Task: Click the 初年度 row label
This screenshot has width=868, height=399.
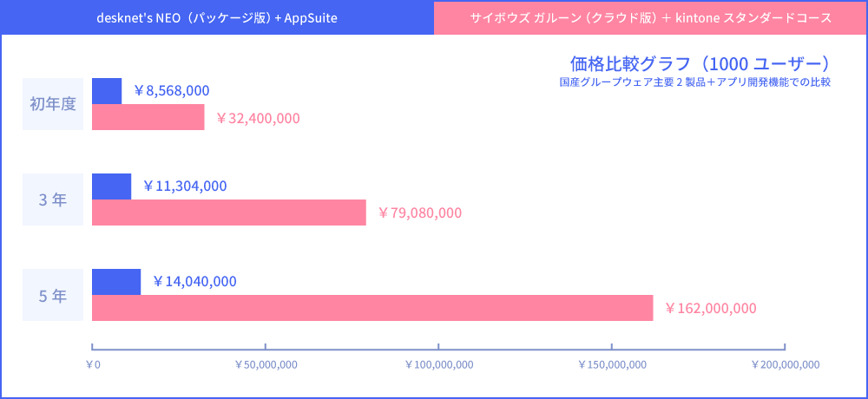Action: 53,104
